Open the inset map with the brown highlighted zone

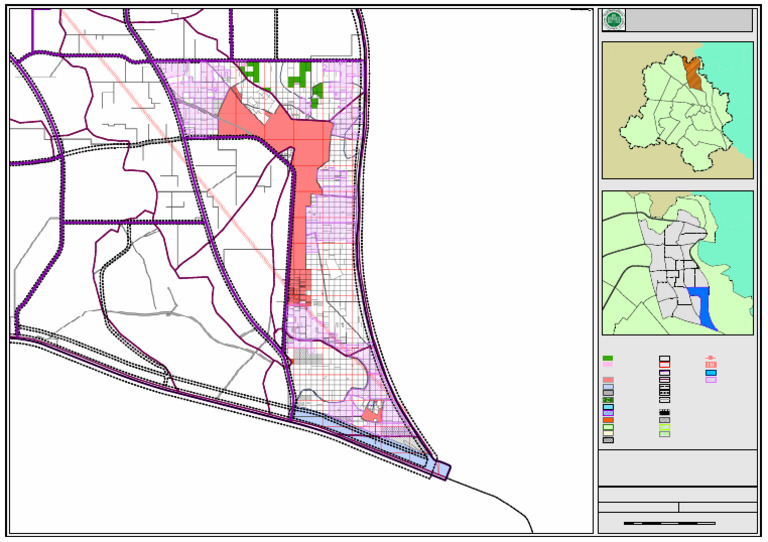[x=678, y=110]
